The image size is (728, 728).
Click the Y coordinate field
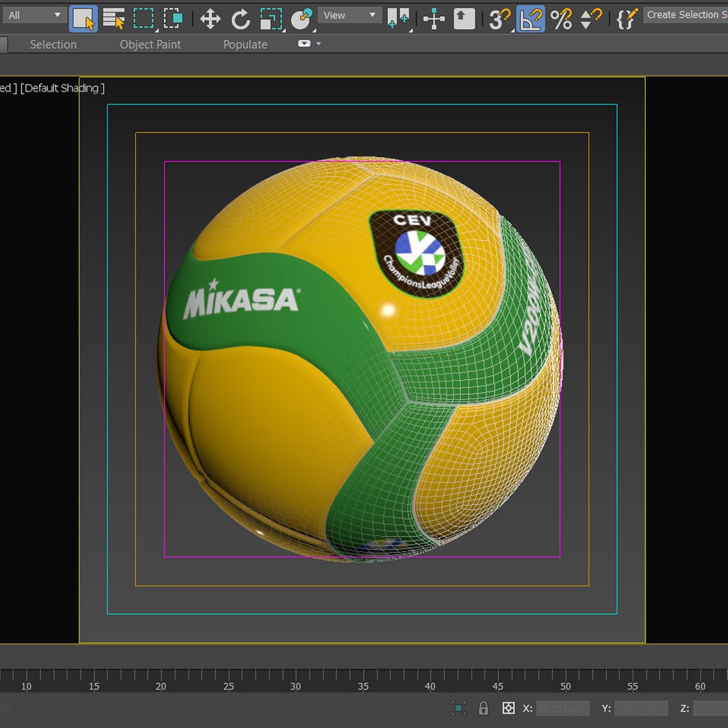click(641, 708)
